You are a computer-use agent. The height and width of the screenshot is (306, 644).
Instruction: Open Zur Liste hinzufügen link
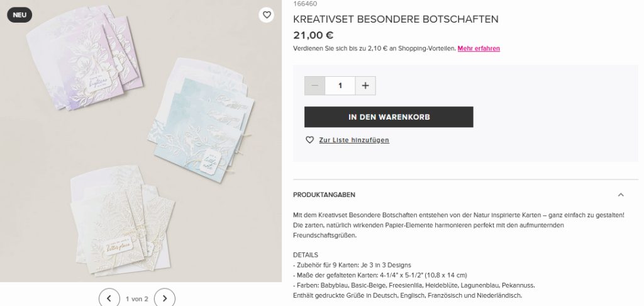354,140
